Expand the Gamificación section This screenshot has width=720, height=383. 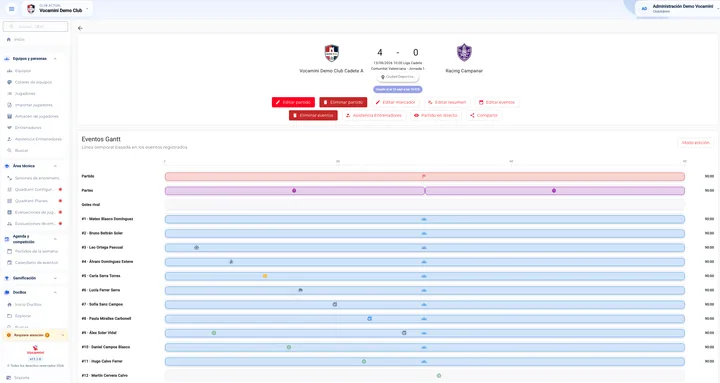(55, 278)
